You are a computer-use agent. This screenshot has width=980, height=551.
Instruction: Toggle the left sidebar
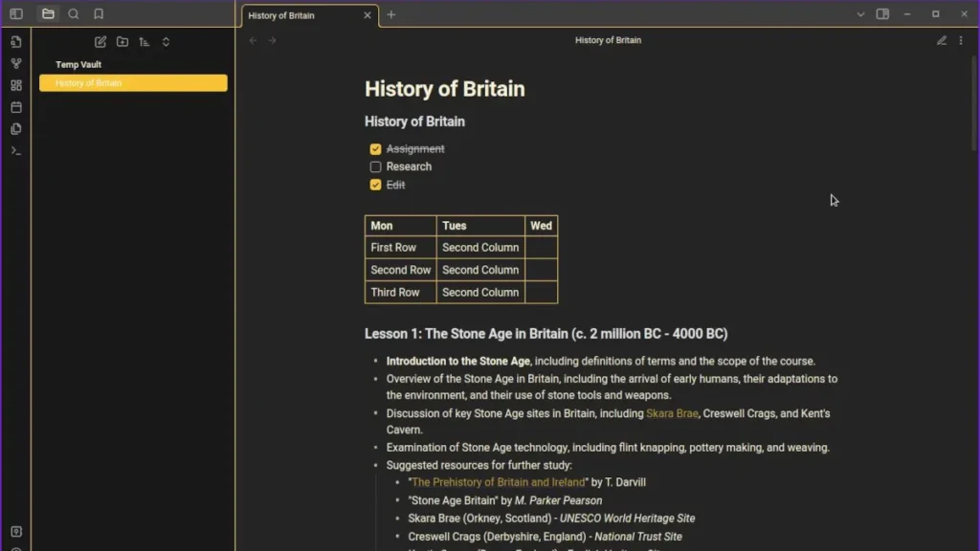tap(16, 13)
